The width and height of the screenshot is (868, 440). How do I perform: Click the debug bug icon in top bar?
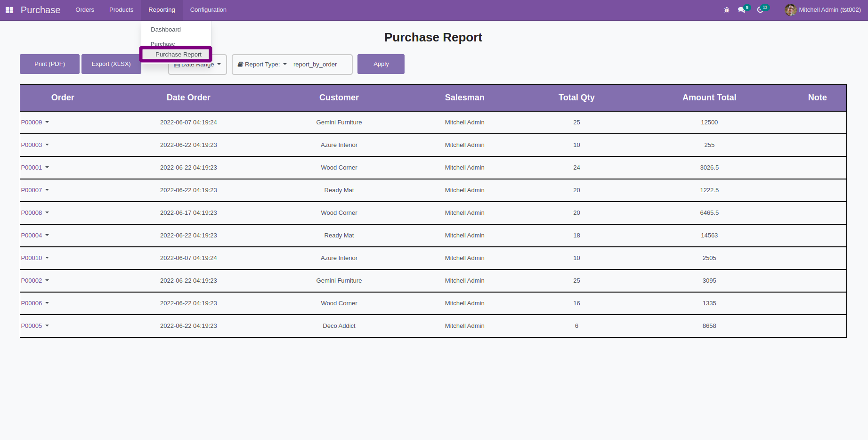point(727,10)
